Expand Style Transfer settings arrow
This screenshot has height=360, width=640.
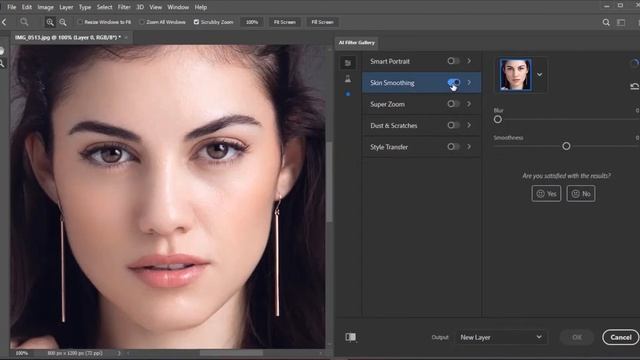point(469,146)
